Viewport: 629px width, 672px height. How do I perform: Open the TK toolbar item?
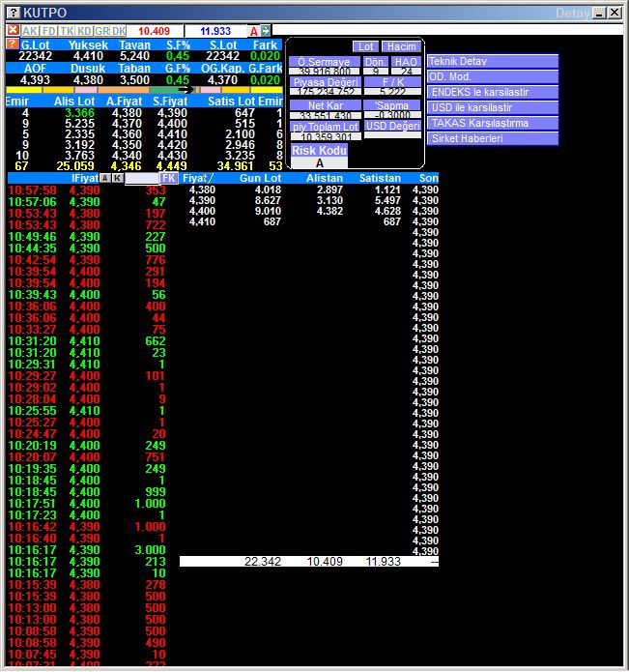point(67,31)
